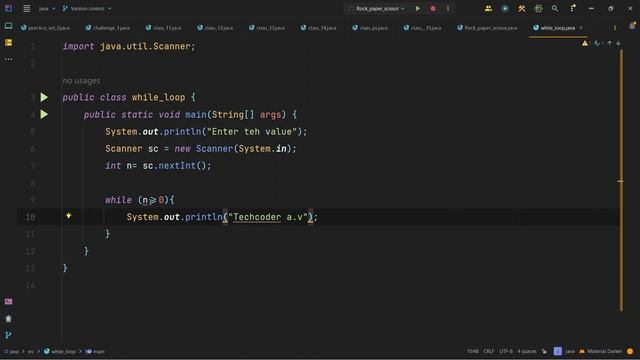Open the yellow Structure tool window icon
This screenshot has height=360, width=640.
point(8,42)
